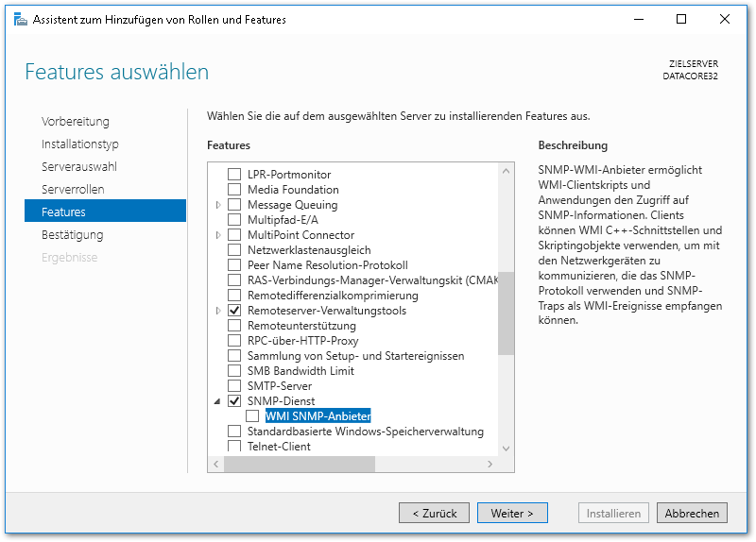This screenshot has width=756, height=542.
Task: Click the horizontal scrollbar right arrow
Action: (x=489, y=464)
